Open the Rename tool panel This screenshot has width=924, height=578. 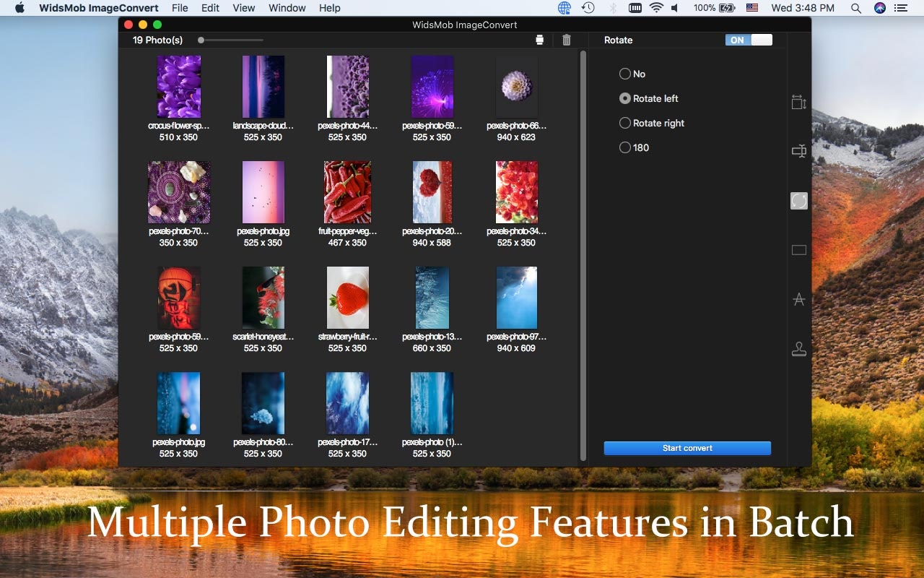pos(798,151)
